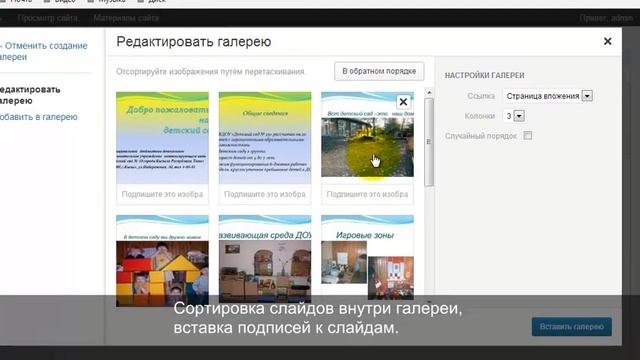Open 'Материалы сайта' in the admin bar
This screenshot has width=640, height=360.
pyautogui.click(x=126, y=18)
